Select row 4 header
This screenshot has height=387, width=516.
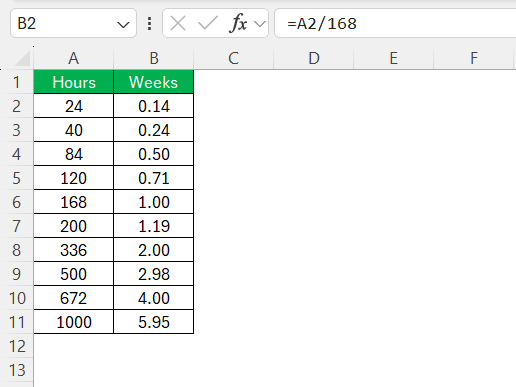(17, 154)
